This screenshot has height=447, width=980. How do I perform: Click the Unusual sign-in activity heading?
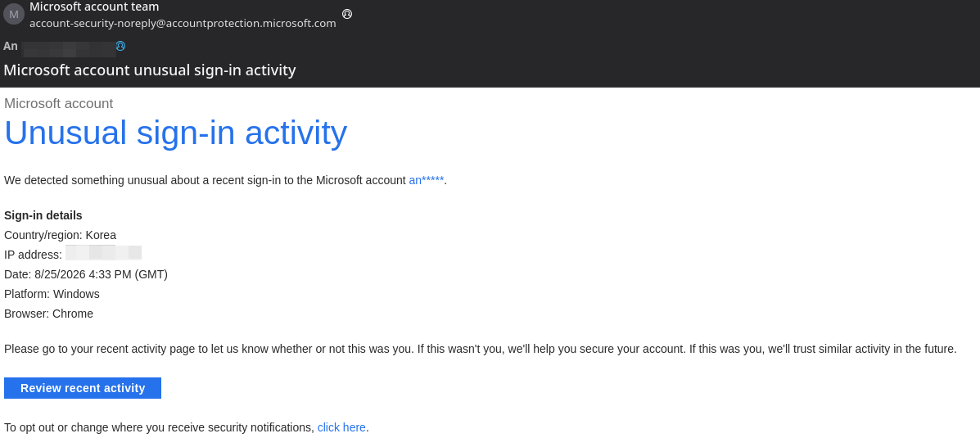(176, 133)
